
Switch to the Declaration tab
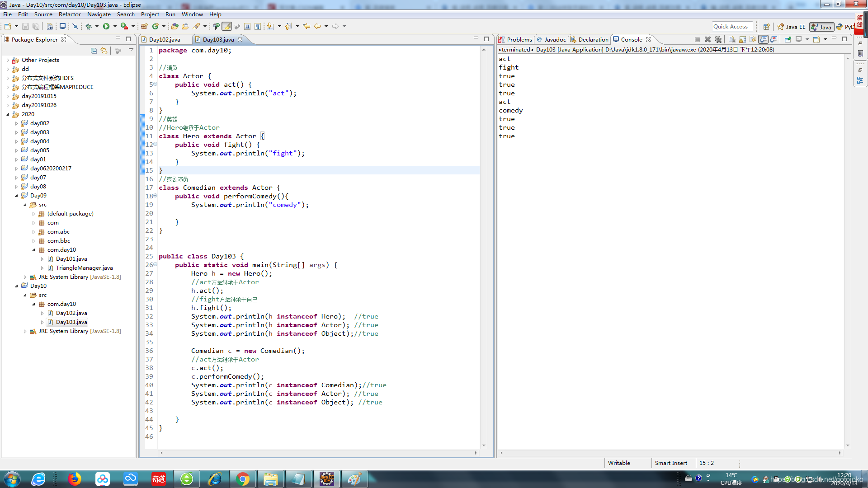point(590,39)
